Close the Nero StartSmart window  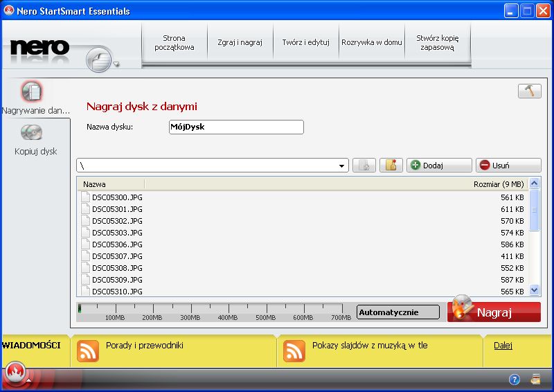pos(543,11)
